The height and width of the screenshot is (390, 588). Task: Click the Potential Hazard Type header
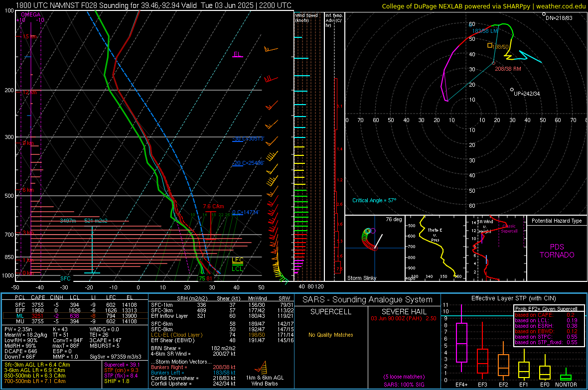tap(557, 221)
